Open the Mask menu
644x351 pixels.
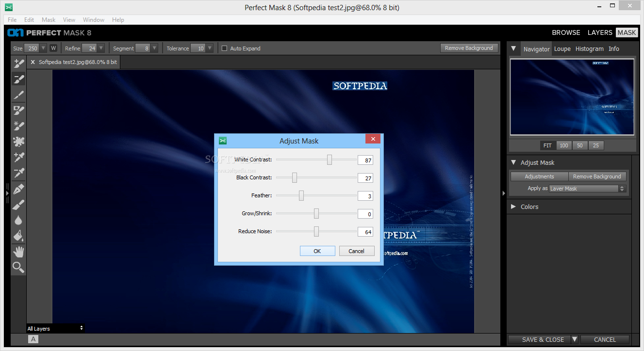pos(49,20)
